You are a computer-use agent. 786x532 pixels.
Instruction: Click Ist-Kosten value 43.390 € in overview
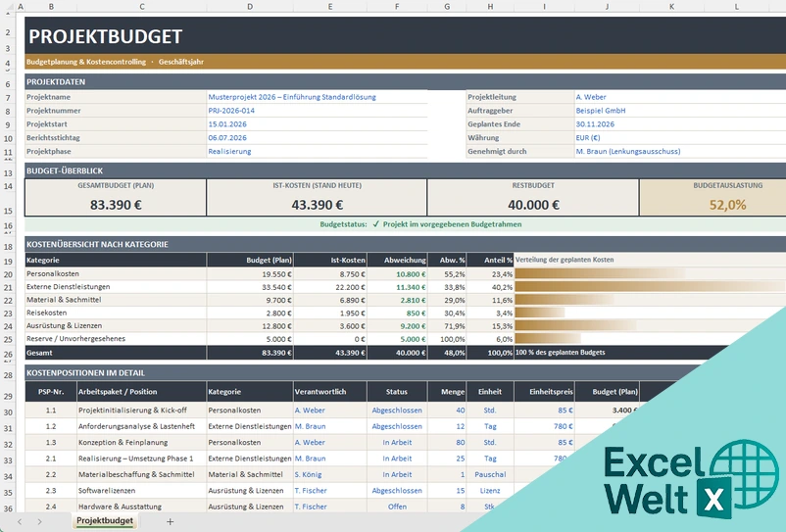tap(317, 205)
